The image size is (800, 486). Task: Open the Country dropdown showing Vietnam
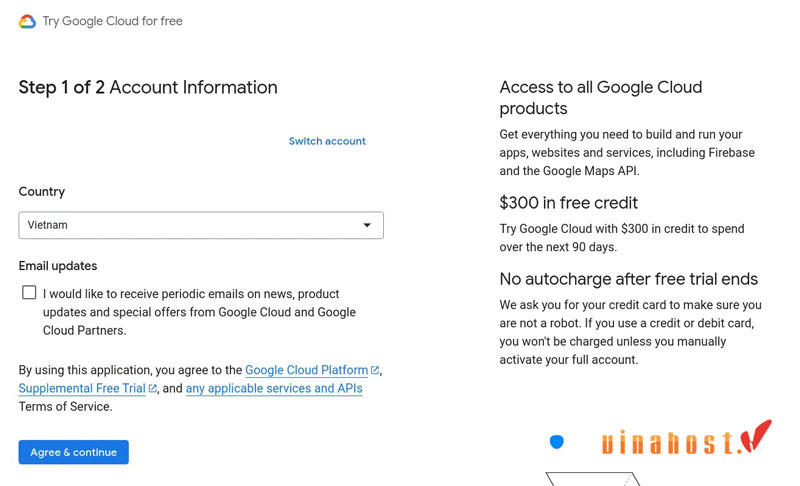click(x=201, y=225)
